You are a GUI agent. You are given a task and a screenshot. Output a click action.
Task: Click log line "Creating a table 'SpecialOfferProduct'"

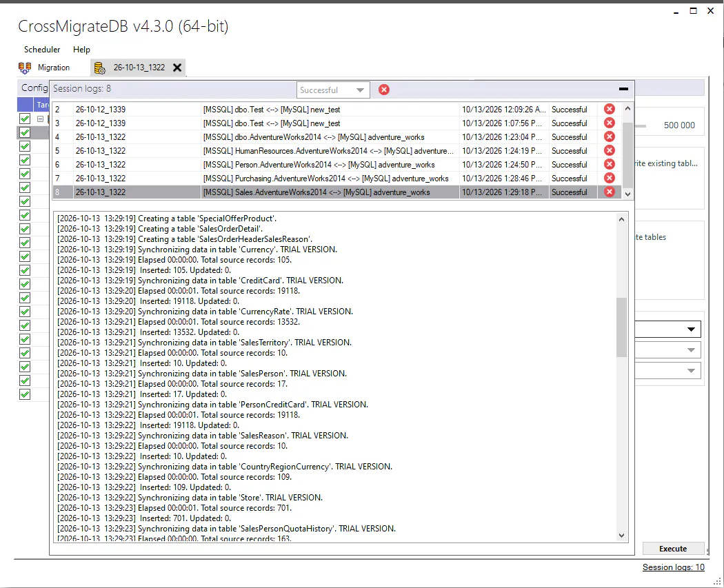pos(167,219)
